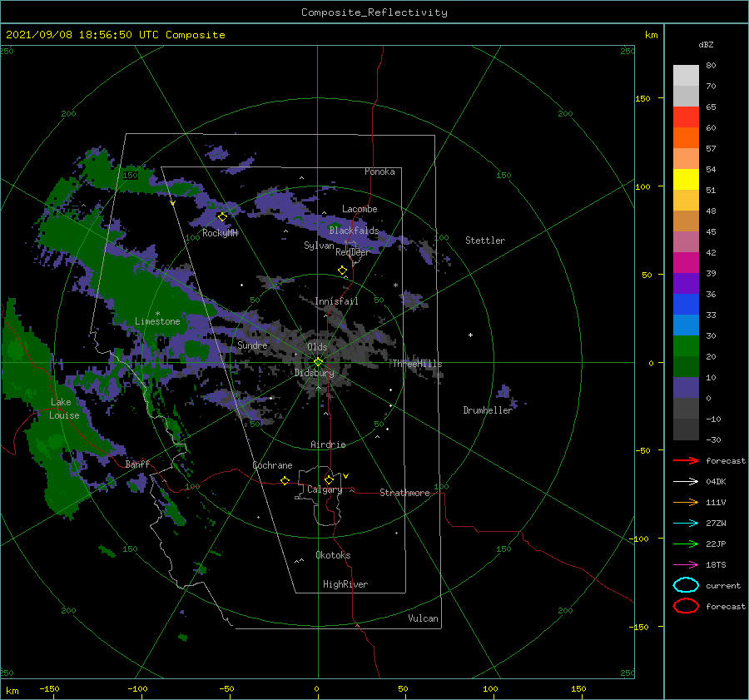Click the Calgary city label
The image size is (749, 700).
(325, 489)
